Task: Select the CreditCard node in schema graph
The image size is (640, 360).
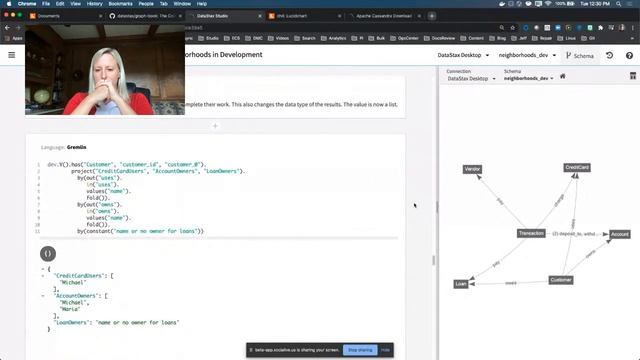Action: point(577,167)
